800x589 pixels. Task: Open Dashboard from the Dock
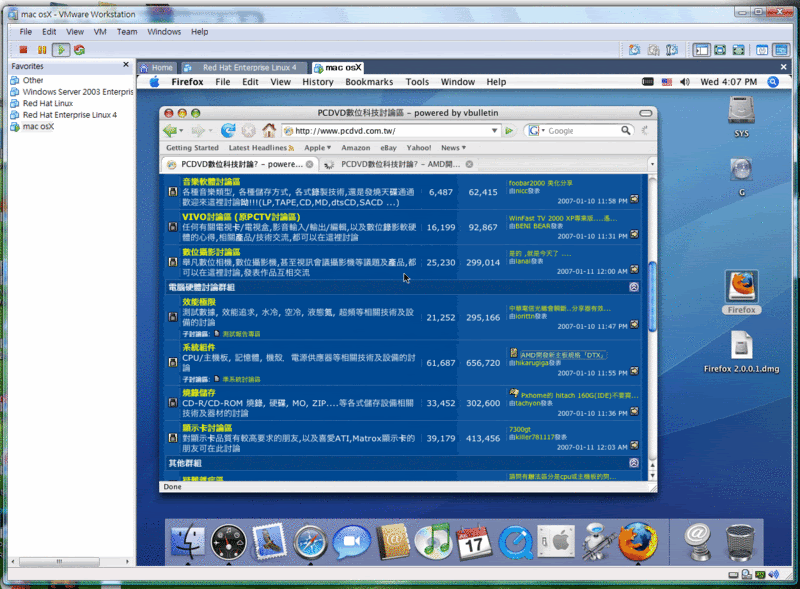pyautogui.click(x=229, y=542)
